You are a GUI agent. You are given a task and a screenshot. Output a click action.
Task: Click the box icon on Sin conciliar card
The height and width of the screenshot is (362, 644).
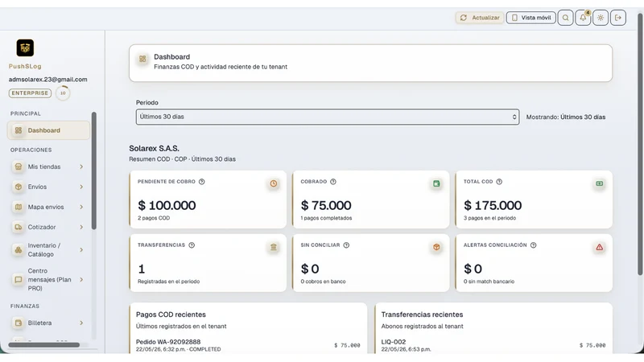click(436, 247)
